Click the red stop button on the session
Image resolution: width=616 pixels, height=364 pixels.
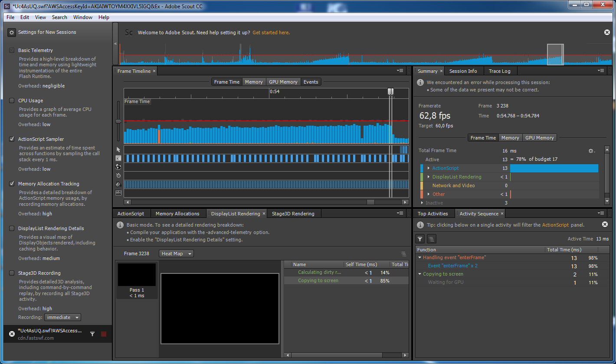(x=104, y=334)
